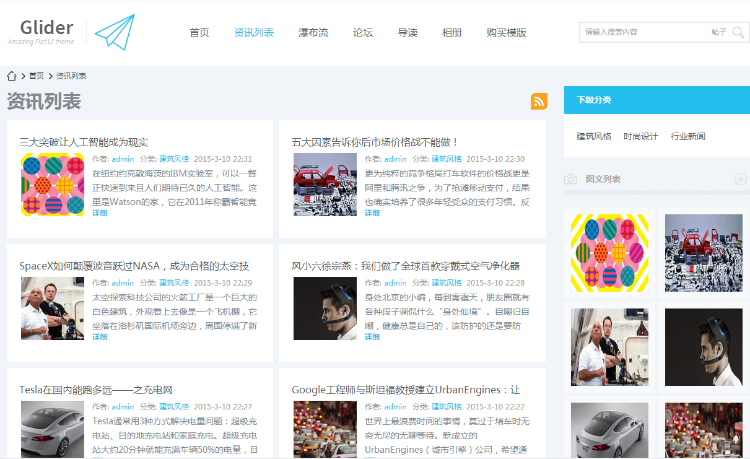Click the traffic jam thumbnail in Google article
750x459 pixels.
(325, 429)
